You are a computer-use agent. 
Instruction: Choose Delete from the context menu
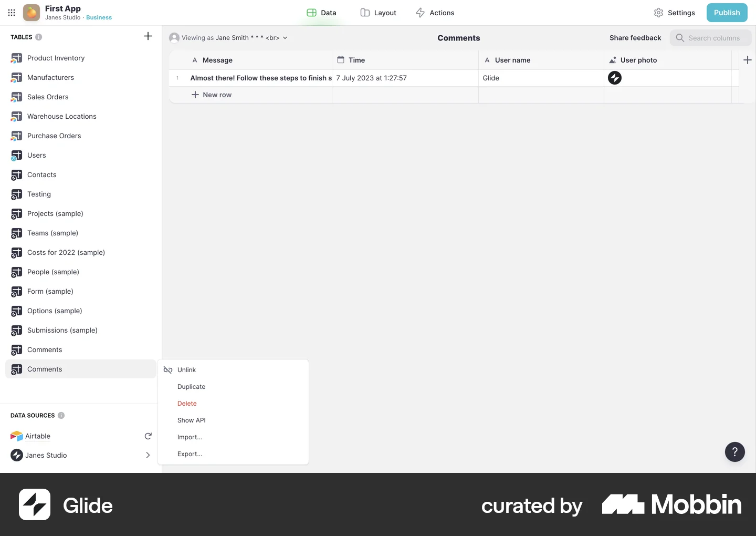point(233,404)
